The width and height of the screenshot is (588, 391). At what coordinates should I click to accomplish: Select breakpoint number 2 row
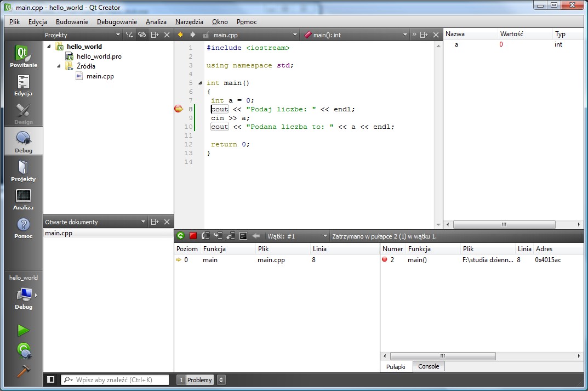tap(482, 260)
